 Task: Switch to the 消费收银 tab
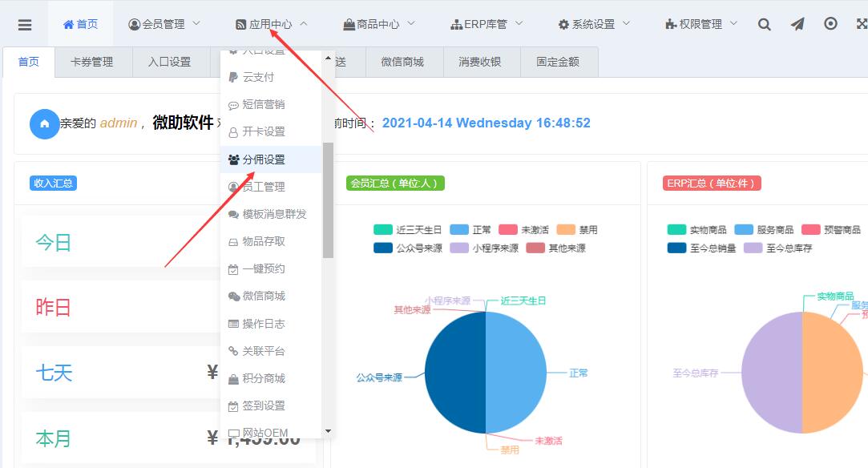480,62
